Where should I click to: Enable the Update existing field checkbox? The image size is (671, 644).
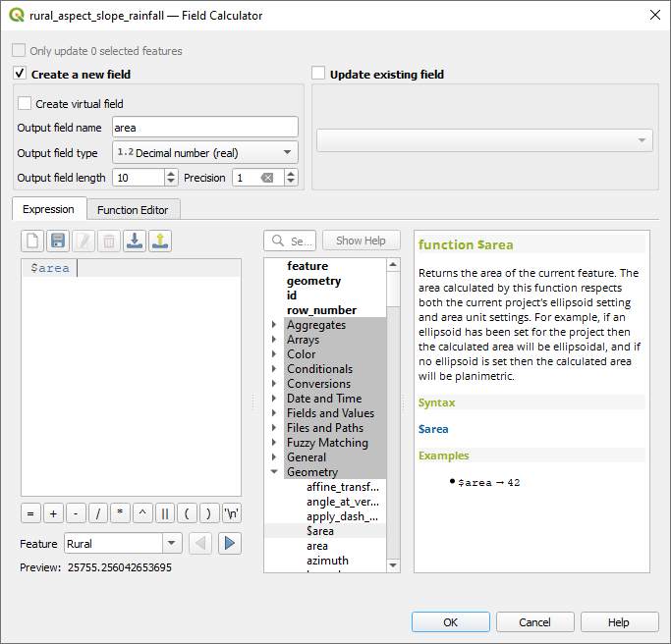click(x=318, y=74)
